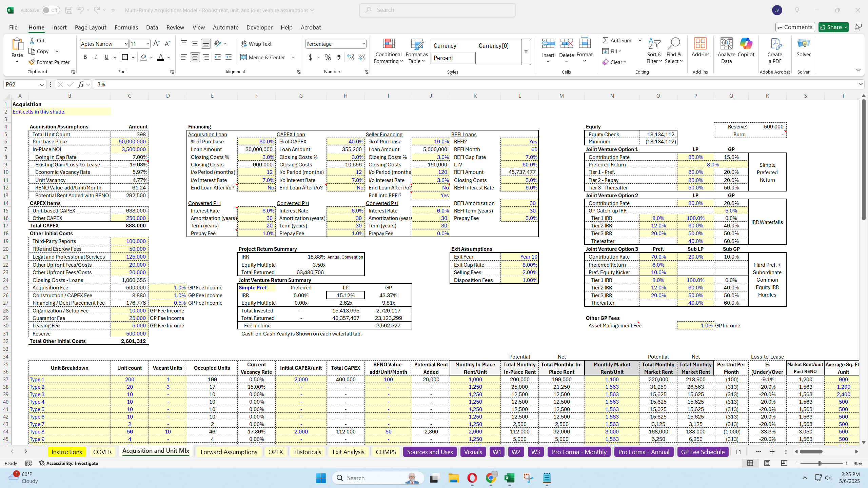Open the Formulas ribbon tab
The width and height of the screenshot is (868, 488).
(x=126, y=27)
